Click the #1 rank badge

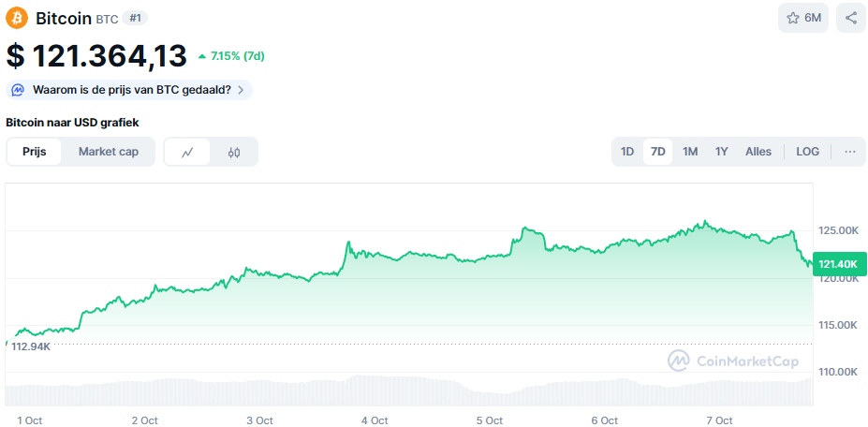[135, 18]
